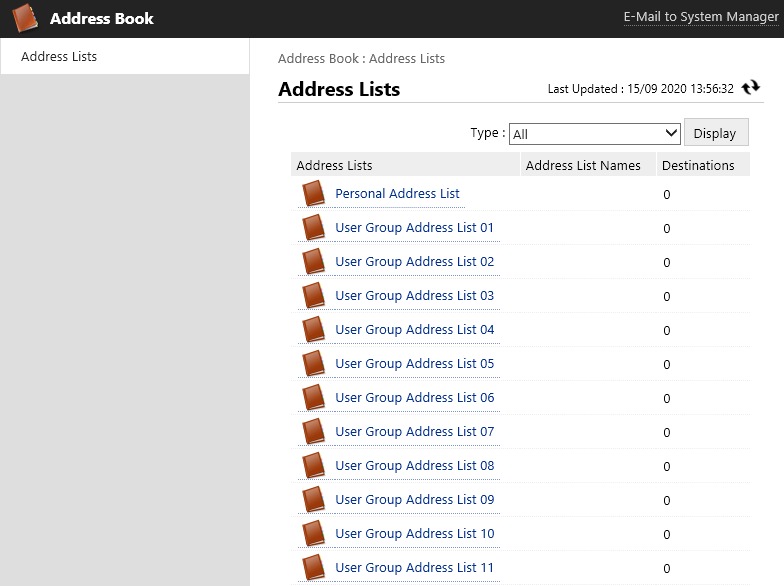Click the Address Book : Address Lists breadcrumb

pos(361,58)
